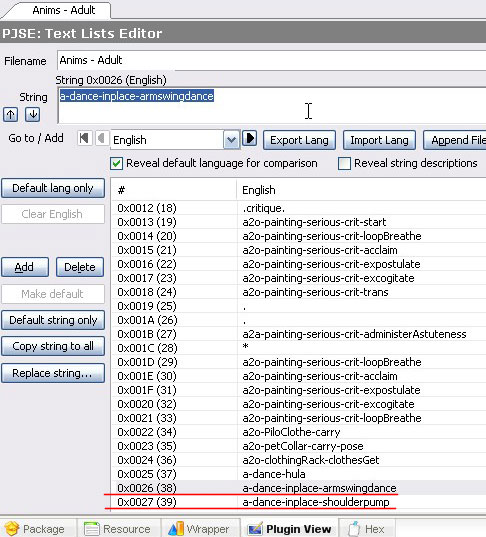Expand the English language dropdown
This screenshot has width=486, height=537.
coord(231,140)
